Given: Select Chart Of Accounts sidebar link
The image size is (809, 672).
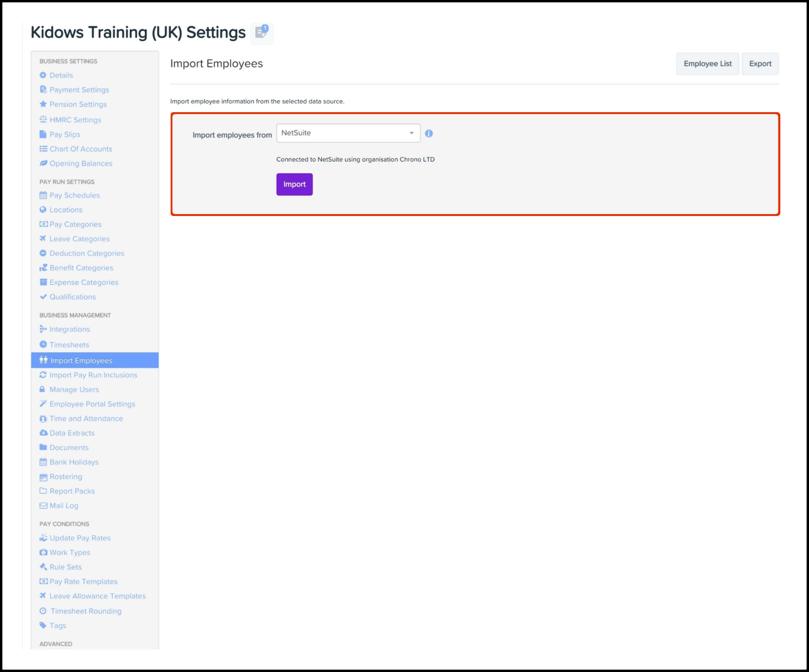Looking at the screenshot, I should tap(81, 149).
